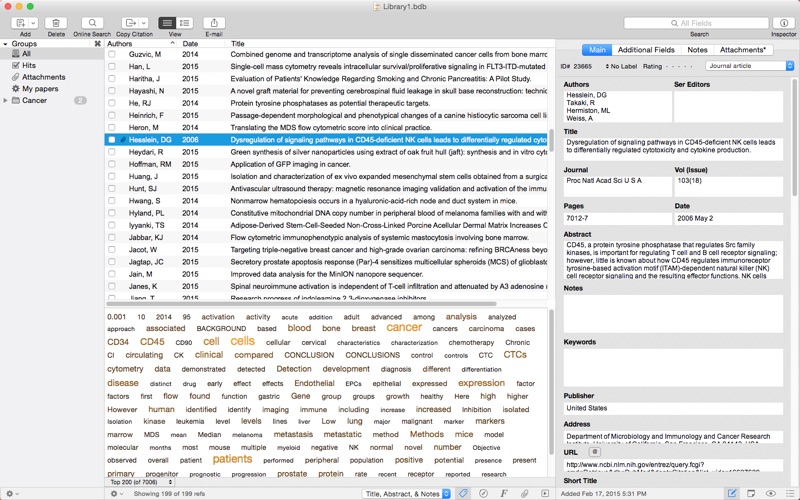This screenshot has width=800, height=500.
Task: Check the box for Jabbar, KJ reference
Action: pos(112,238)
